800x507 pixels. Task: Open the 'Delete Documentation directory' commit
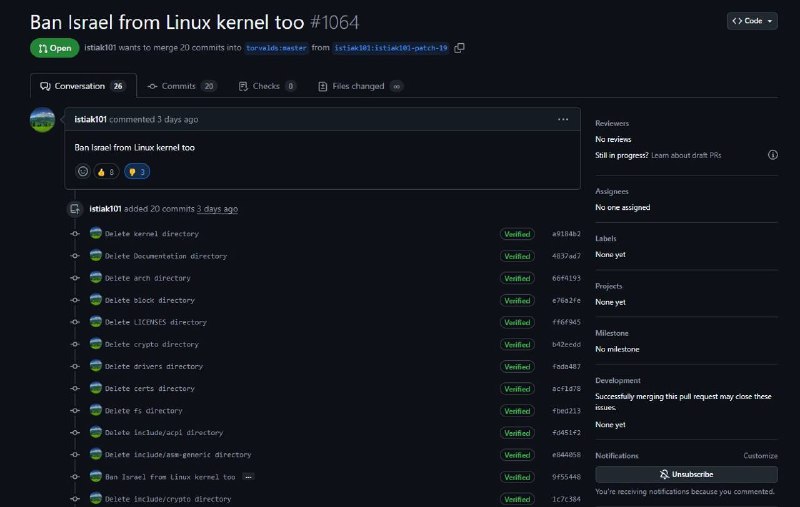click(166, 256)
